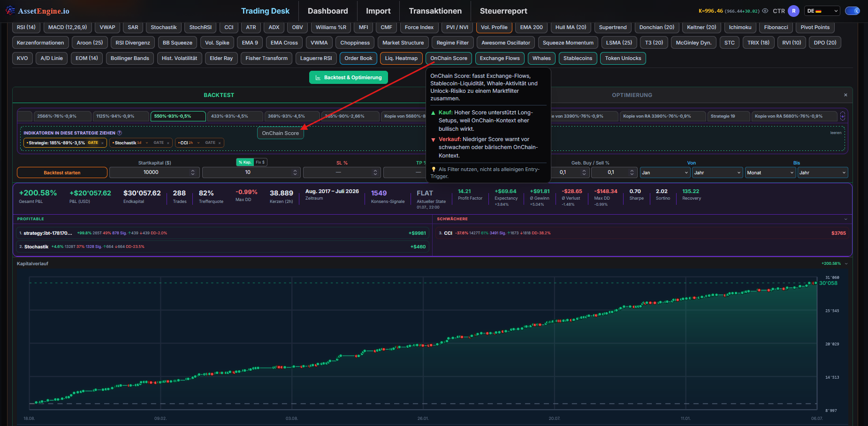Collapse the Kapitalverlauf chart chevron

[x=846, y=263]
